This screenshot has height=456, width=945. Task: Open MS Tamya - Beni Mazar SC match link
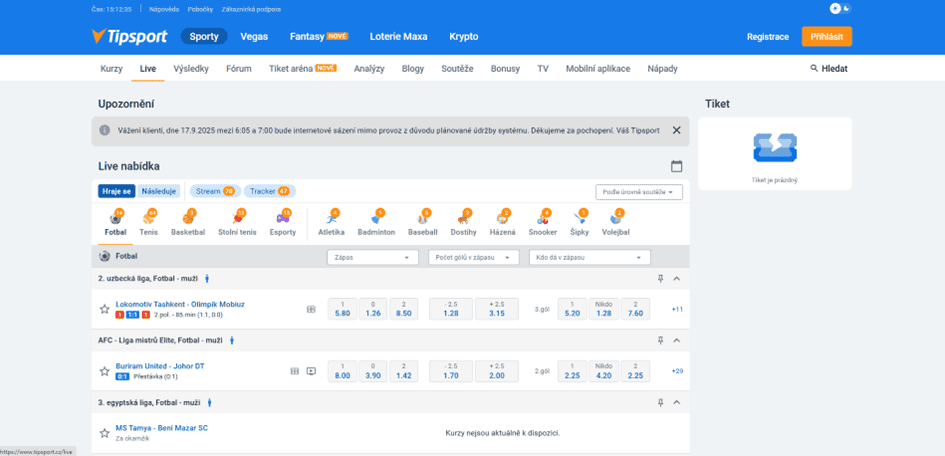coord(162,428)
